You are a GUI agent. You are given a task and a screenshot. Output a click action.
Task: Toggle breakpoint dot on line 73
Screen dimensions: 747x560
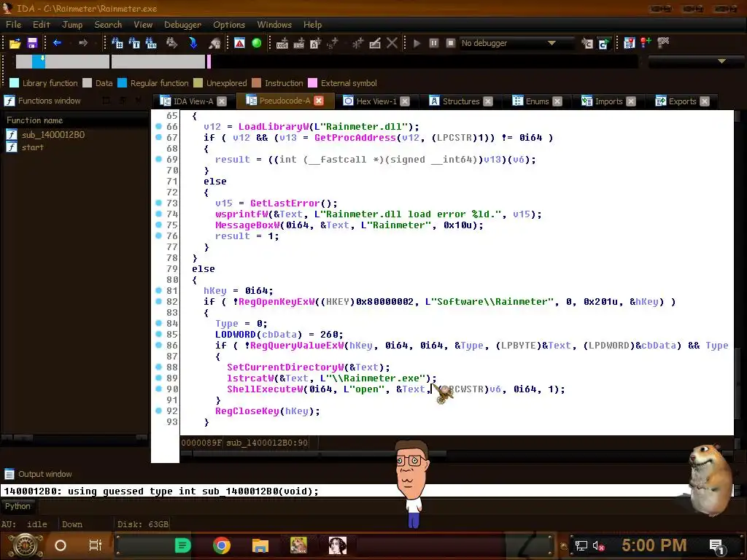coord(158,203)
